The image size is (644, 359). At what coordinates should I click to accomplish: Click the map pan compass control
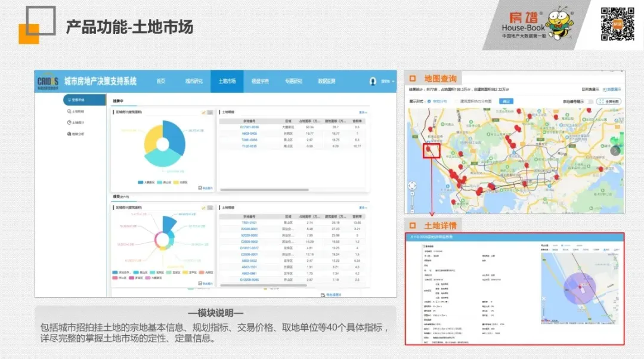pos(411,185)
